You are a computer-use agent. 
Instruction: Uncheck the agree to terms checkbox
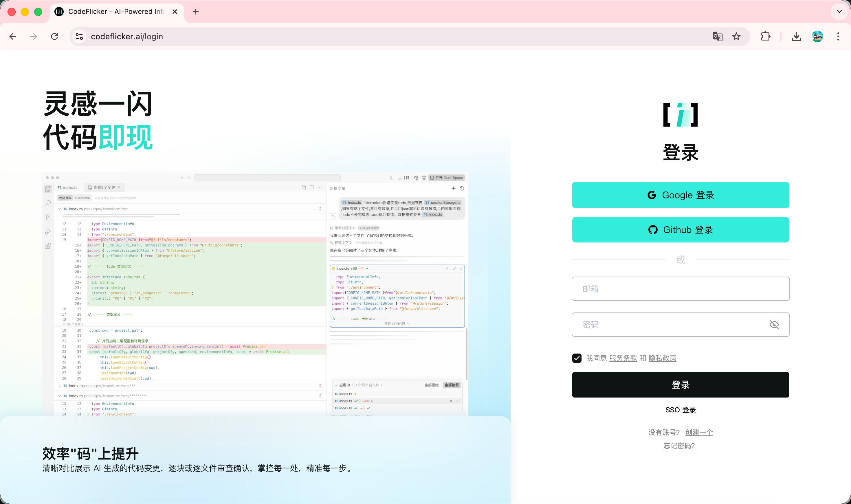(577, 358)
